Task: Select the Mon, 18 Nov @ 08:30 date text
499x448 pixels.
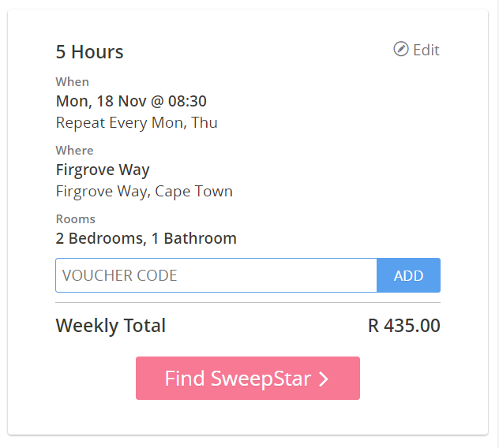Action: click(x=131, y=101)
